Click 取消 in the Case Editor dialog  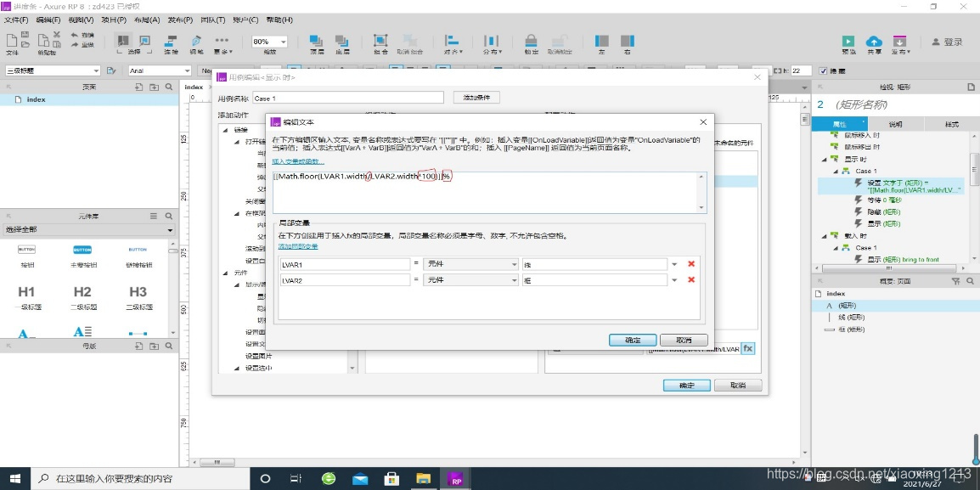(x=738, y=385)
